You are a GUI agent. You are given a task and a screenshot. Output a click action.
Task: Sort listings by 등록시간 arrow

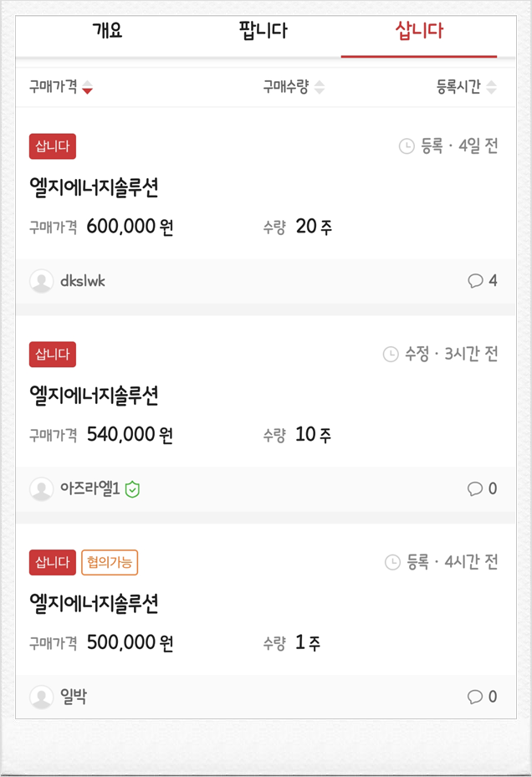[x=491, y=87]
